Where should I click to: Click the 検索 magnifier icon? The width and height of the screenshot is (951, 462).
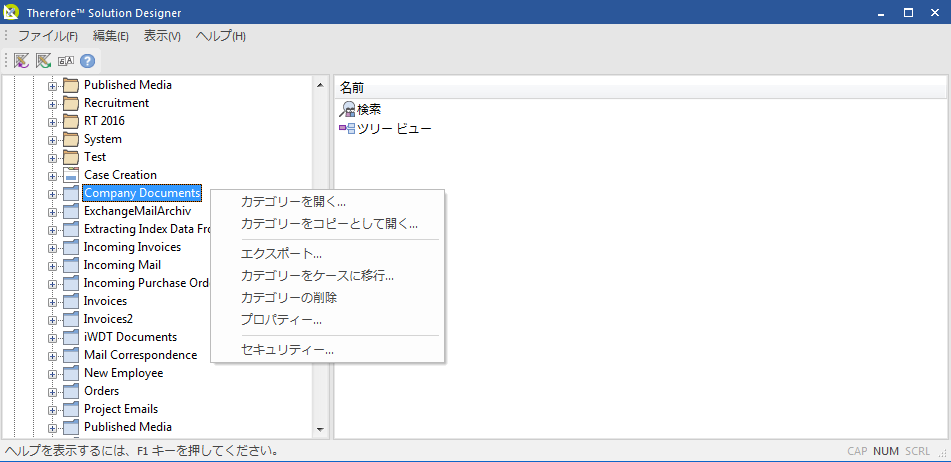click(x=347, y=110)
